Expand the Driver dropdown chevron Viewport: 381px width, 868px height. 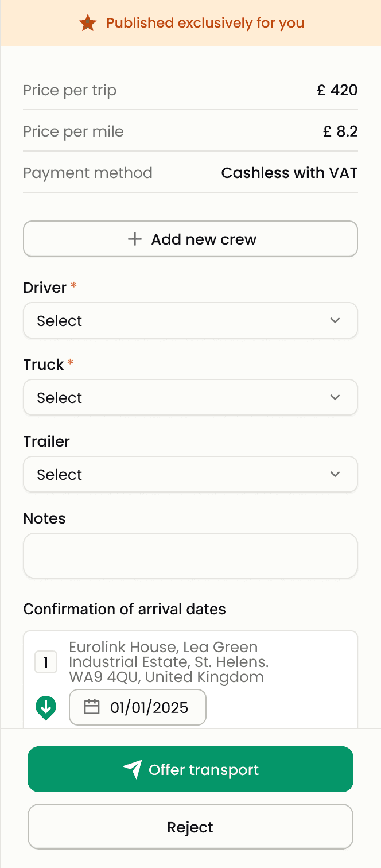[x=336, y=320]
